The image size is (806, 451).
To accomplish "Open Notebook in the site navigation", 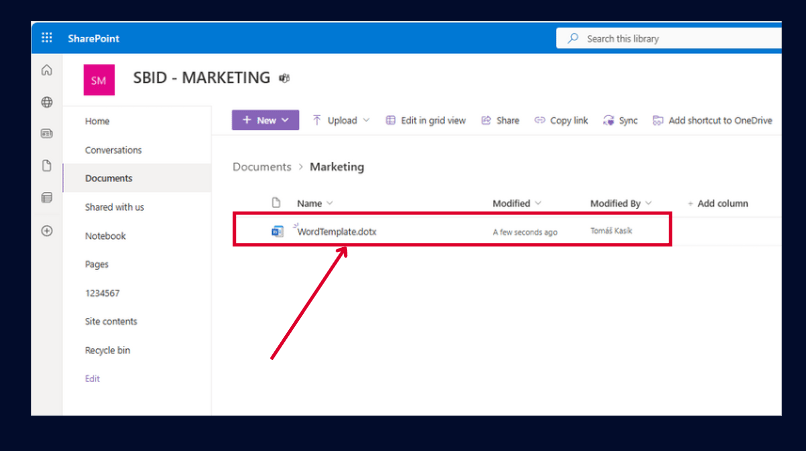I will point(105,236).
